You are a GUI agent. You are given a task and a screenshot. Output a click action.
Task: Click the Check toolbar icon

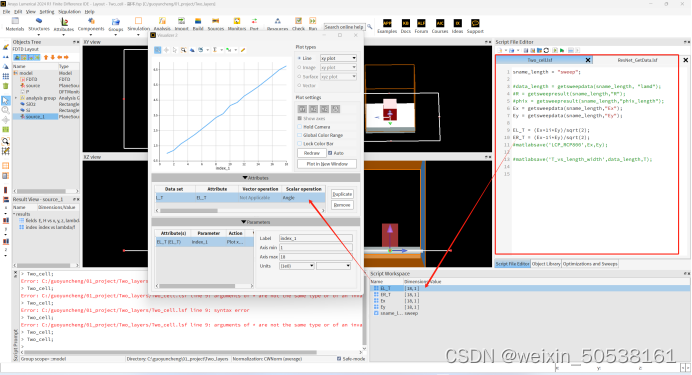tap(298, 21)
